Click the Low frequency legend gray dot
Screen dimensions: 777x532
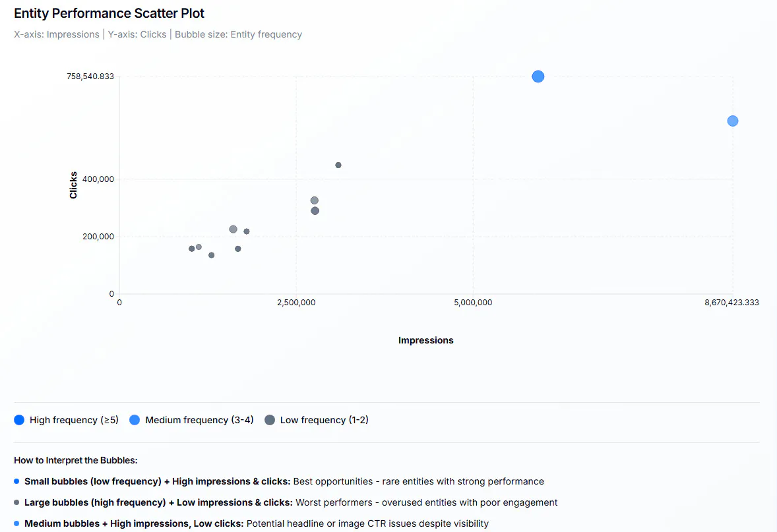tap(269, 420)
